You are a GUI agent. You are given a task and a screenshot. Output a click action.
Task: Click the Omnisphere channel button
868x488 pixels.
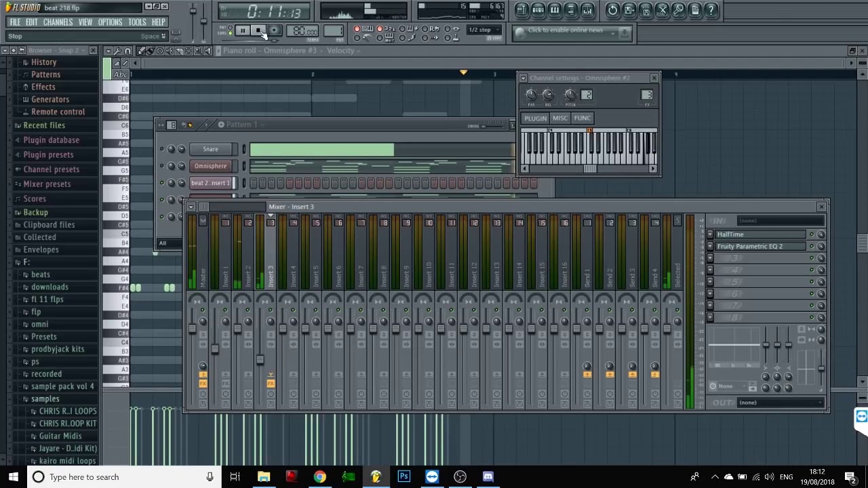(x=210, y=166)
